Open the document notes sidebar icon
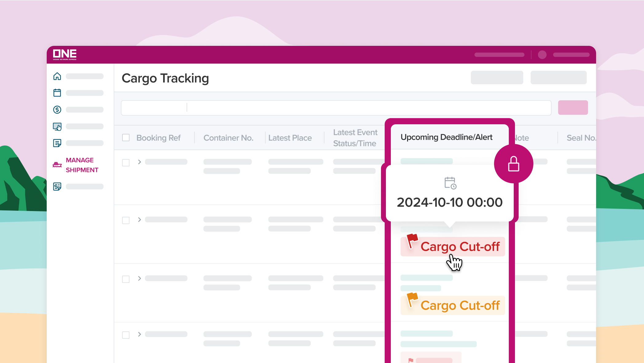This screenshot has height=363, width=644. (57, 143)
